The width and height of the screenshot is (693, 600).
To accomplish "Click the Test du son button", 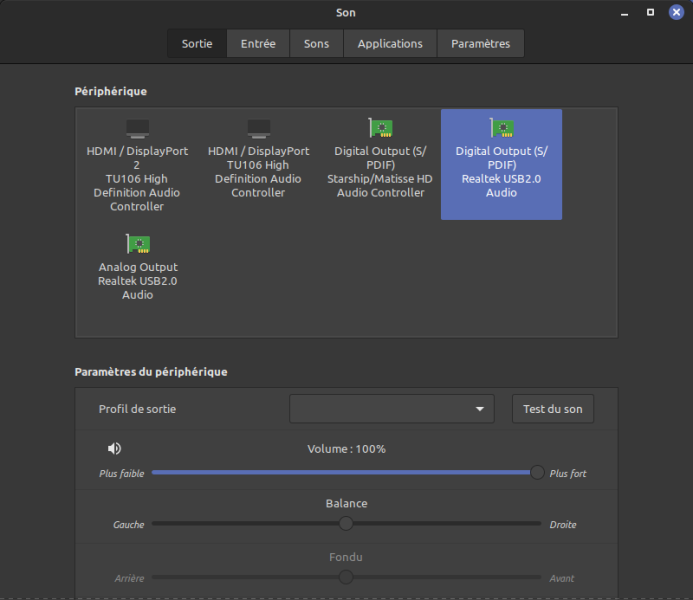I will pos(553,409).
